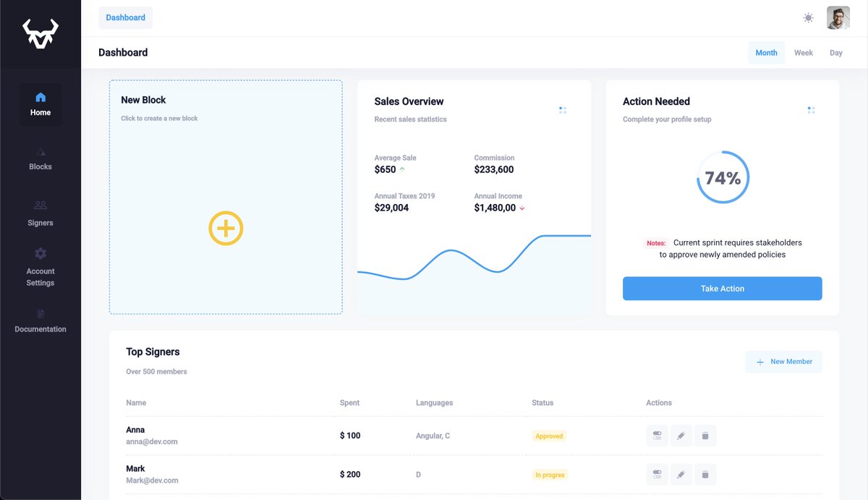Screen dimensions: 868x500
Task: Open Sales Overview options dots menu
Action: [563, 110]
